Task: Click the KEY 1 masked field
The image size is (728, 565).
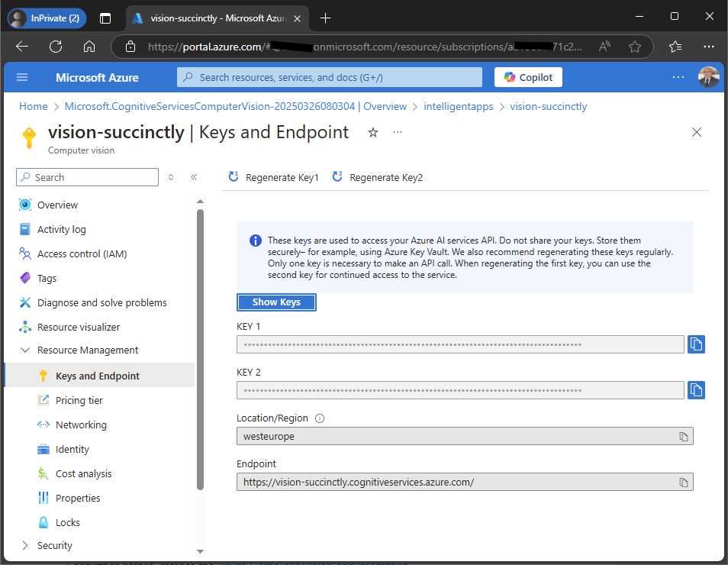Action: tap(460, 344)
